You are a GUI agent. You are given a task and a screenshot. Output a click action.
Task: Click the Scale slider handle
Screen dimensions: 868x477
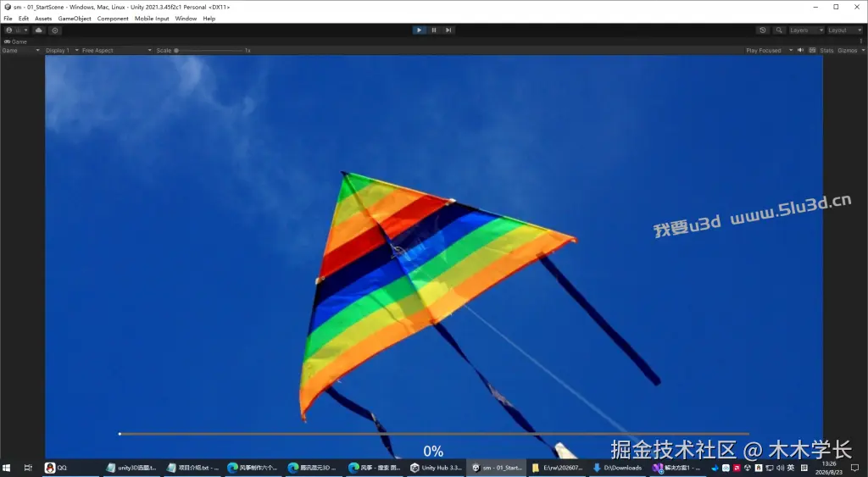coord(176,50)
